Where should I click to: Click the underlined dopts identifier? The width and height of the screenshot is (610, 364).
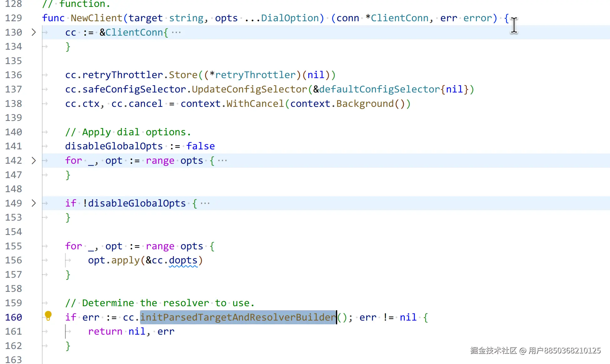pyautogui.click(x=183, y=260)
